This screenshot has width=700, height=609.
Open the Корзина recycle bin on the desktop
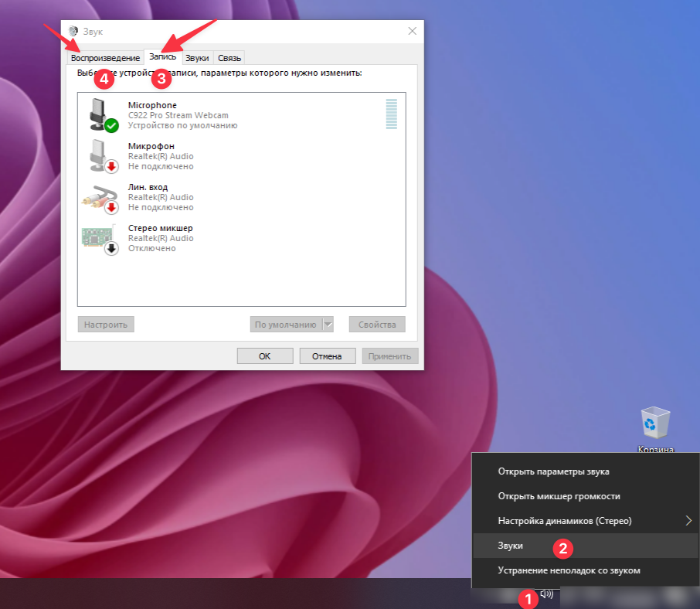pyautogui.click(x=655, y=427)
